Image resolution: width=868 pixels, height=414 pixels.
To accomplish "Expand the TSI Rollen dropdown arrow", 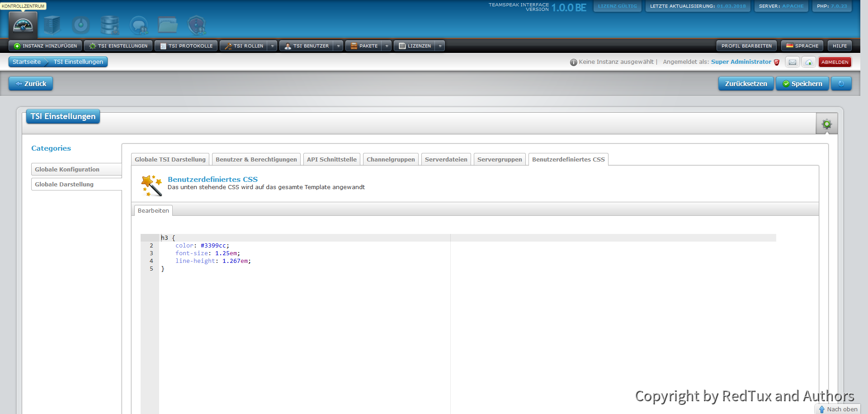I will (272, 46).
